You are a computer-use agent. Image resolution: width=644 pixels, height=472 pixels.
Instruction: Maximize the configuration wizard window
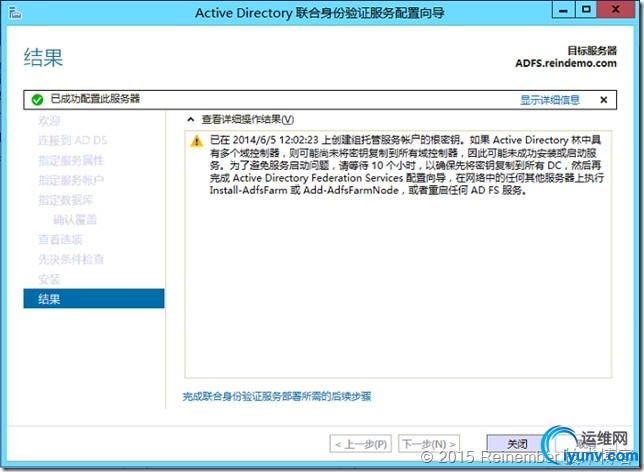click(x=586, y=9)
